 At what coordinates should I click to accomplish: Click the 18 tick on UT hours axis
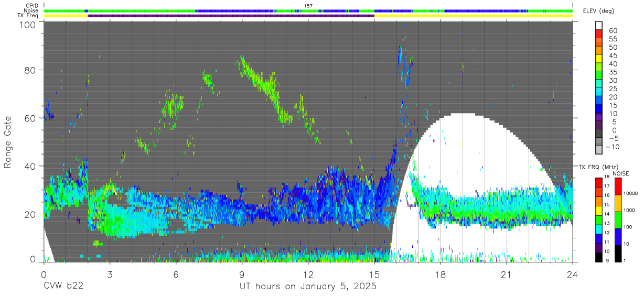coord(440,274)
